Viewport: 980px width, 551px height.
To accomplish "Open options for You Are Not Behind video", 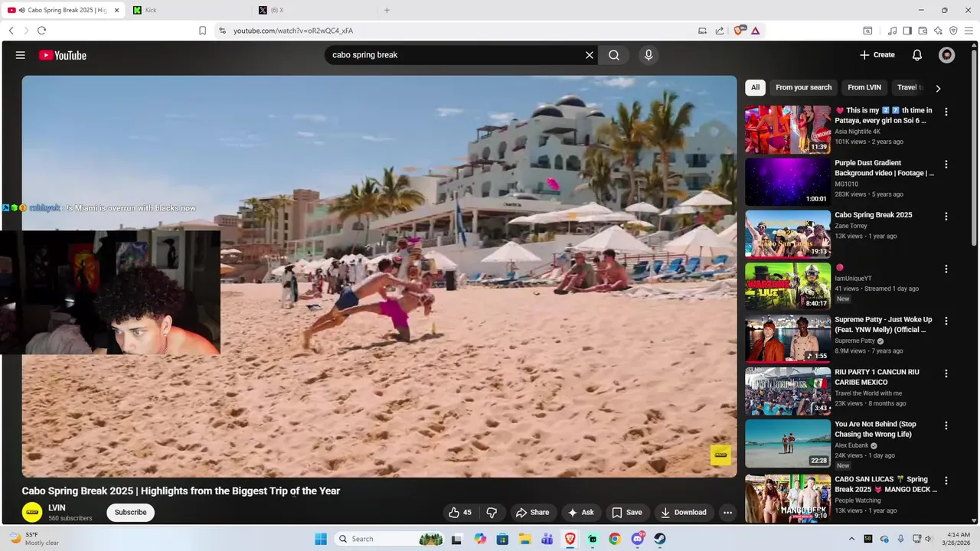I will pos(946,425).
